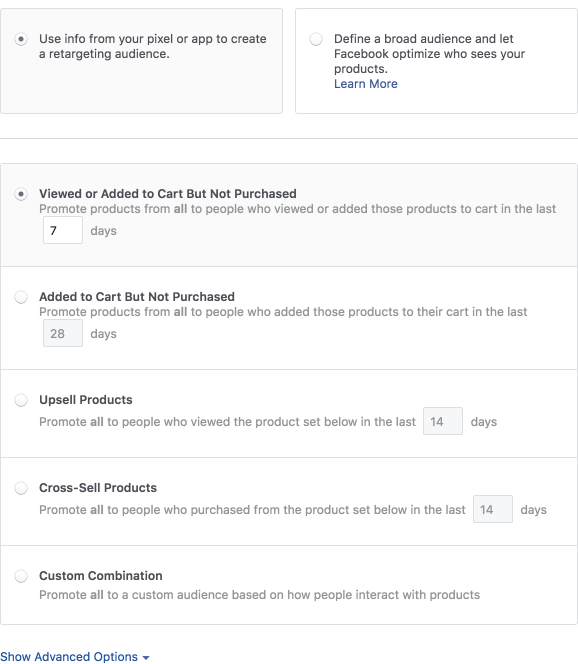578x664 pixels.
Task: Choose the Upsell Products radio button
Action: click(x=21, y=400)
